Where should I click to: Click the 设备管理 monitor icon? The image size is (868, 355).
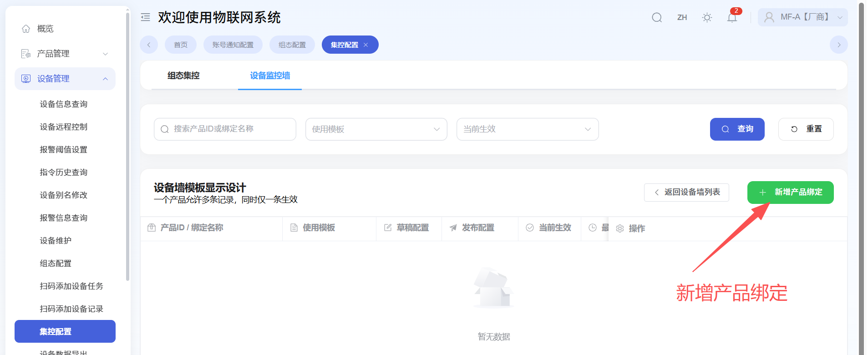[x=26, y=79]
